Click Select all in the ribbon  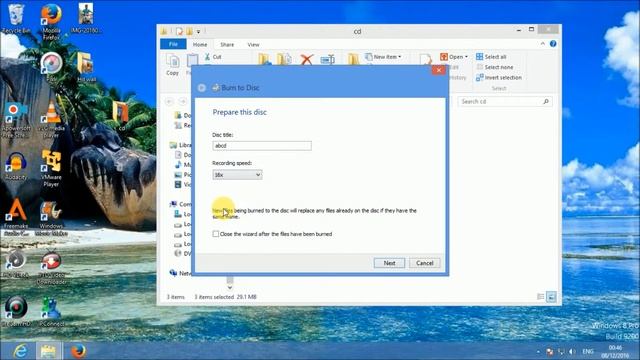pyautogui.click(x=491, y=57)
